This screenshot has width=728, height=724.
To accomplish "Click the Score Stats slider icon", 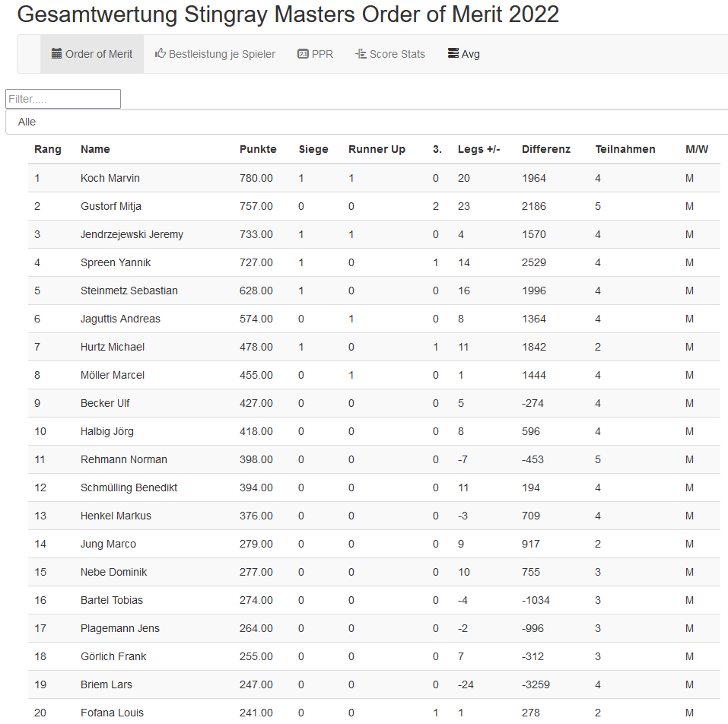I will [361, 54].
